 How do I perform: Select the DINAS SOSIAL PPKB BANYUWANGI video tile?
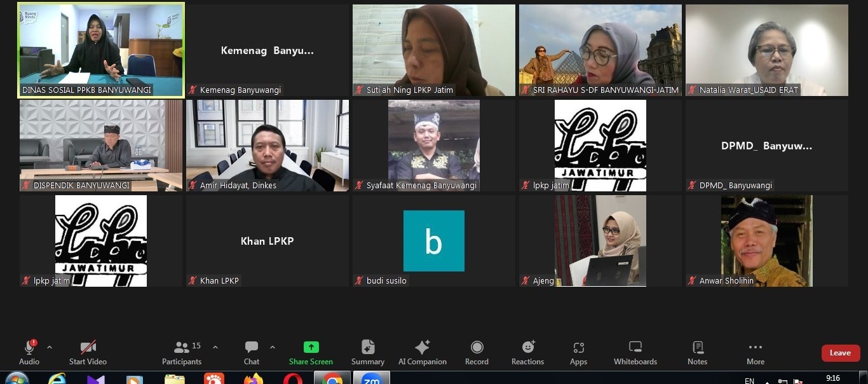tap(101, 50)
